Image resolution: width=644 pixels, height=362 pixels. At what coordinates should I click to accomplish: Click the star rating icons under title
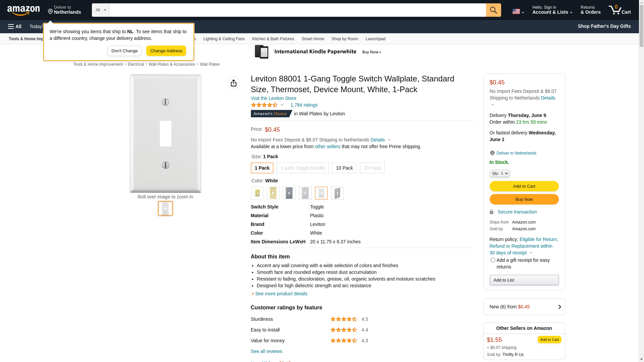[264, 105]
